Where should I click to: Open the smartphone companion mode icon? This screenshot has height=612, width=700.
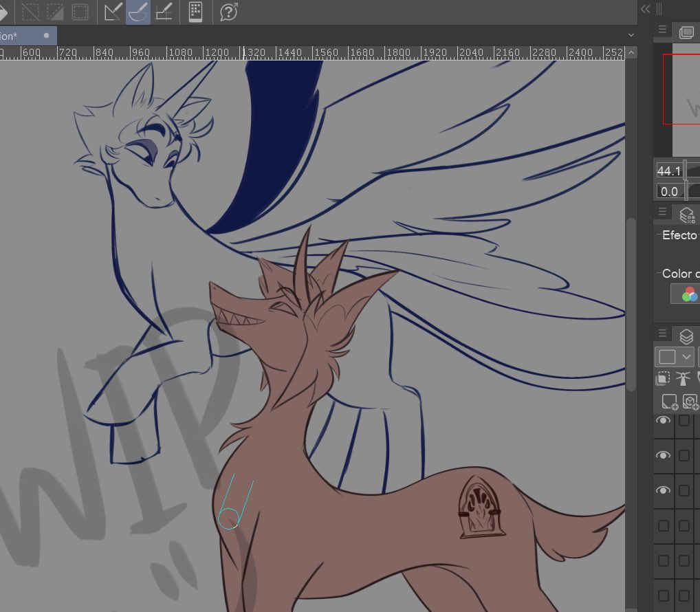coord(195,12)
